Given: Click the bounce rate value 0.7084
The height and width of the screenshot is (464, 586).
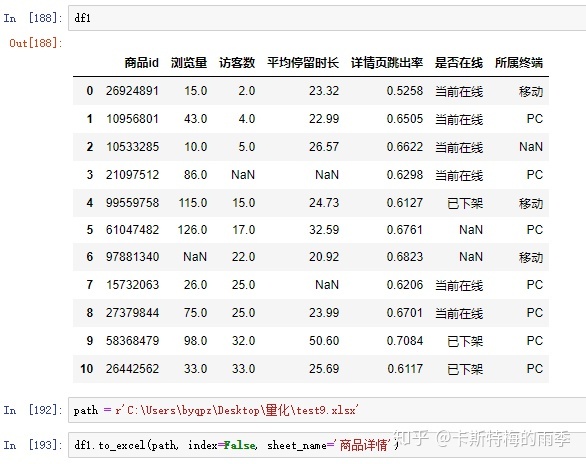Looking at the screenshot, I should click(405, 341).
